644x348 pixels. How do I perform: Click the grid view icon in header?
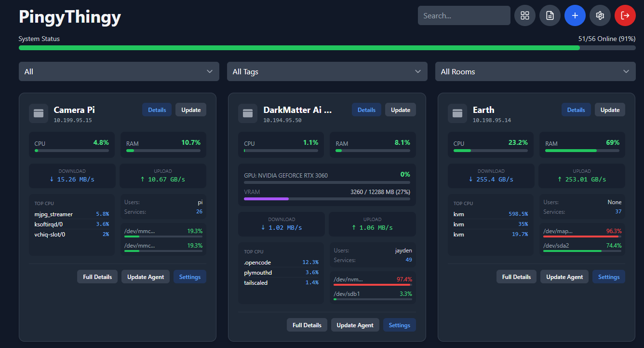[525, 15]
